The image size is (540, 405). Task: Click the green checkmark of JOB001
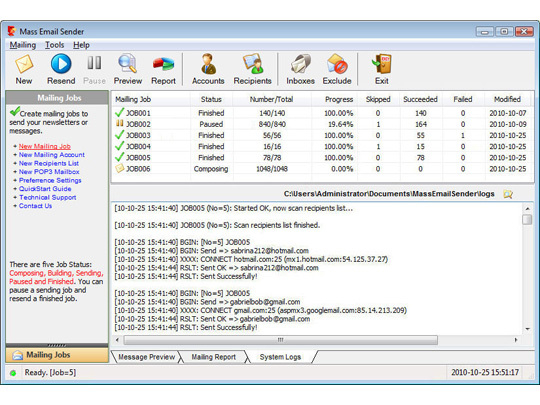(119, 112)
